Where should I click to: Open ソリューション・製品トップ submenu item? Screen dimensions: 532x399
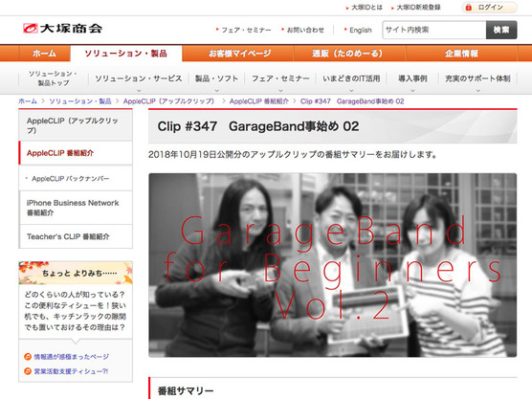pyautogui.click(x=53, y=78)
